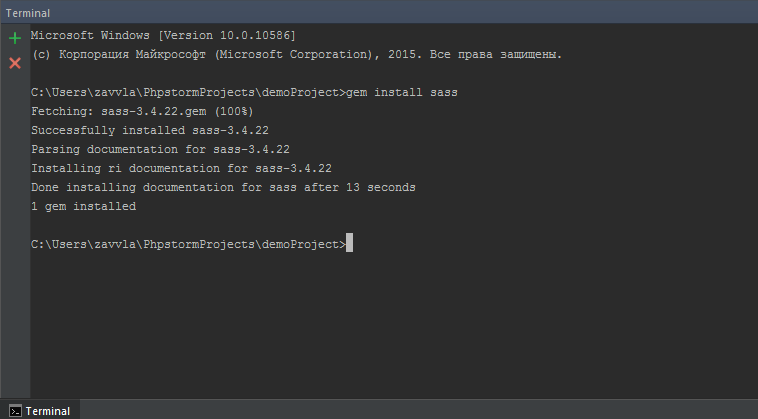Viewport: 758px width, 419px height.
Task: Open a new terminal session with the green plus
Action: pos(15,39)
